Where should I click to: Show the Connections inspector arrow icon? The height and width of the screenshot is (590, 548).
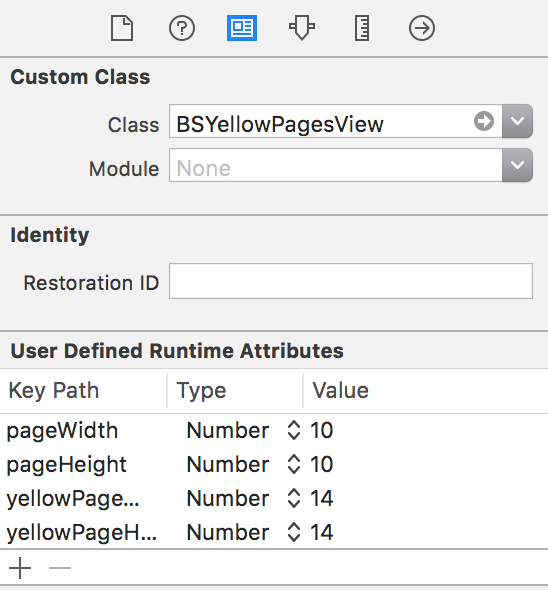[422, 28]
